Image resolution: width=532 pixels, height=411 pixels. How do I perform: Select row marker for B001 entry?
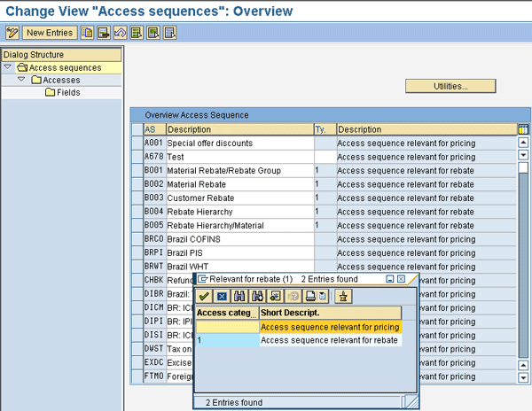[137, 170]
